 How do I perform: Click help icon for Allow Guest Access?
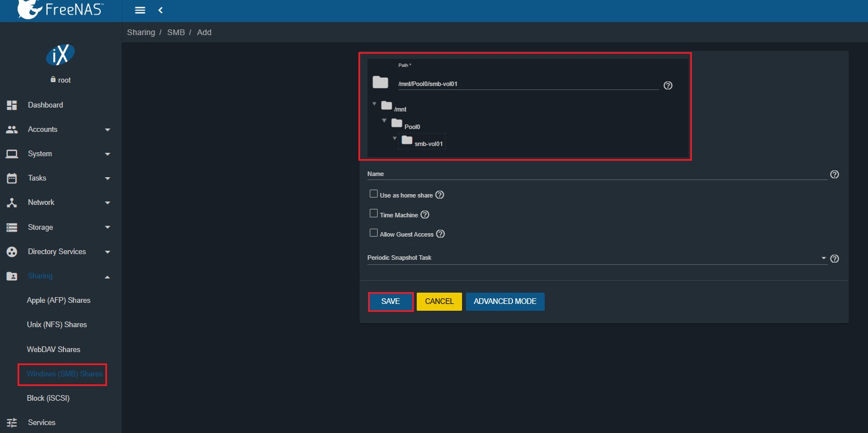(440, 234)
